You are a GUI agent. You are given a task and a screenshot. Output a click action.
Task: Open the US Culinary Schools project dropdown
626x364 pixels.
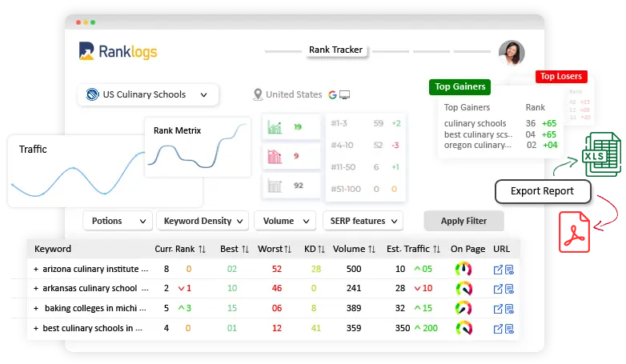point(148,94)
